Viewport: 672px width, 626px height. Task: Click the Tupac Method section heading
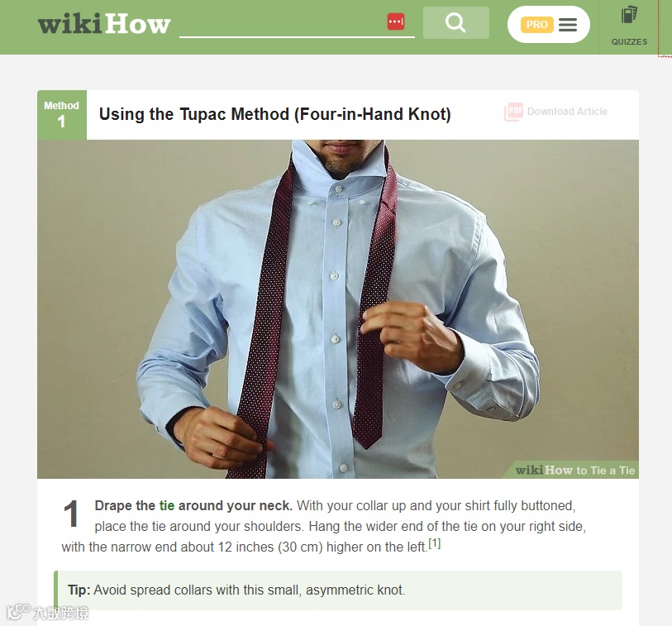point(274,114)
